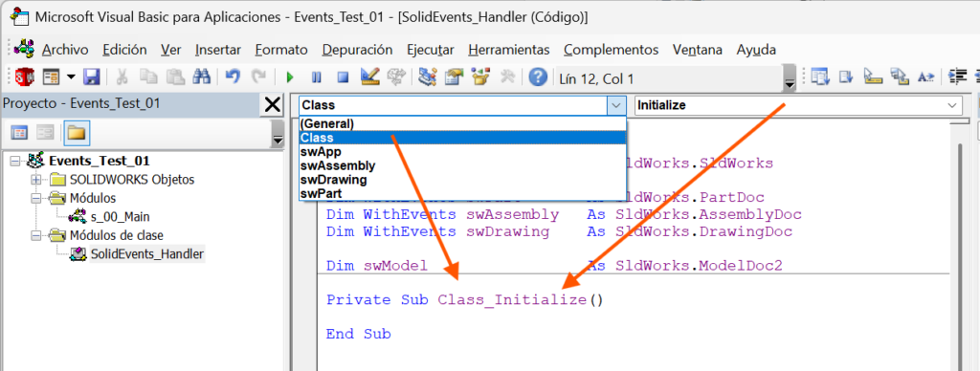Open Find with the binoculars icon

(202, 77)
